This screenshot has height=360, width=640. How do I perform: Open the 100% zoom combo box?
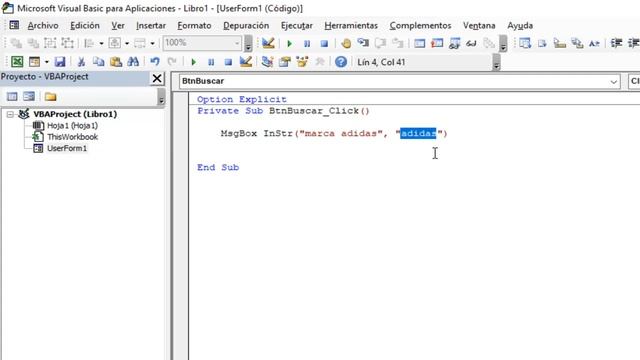(202, 43)
